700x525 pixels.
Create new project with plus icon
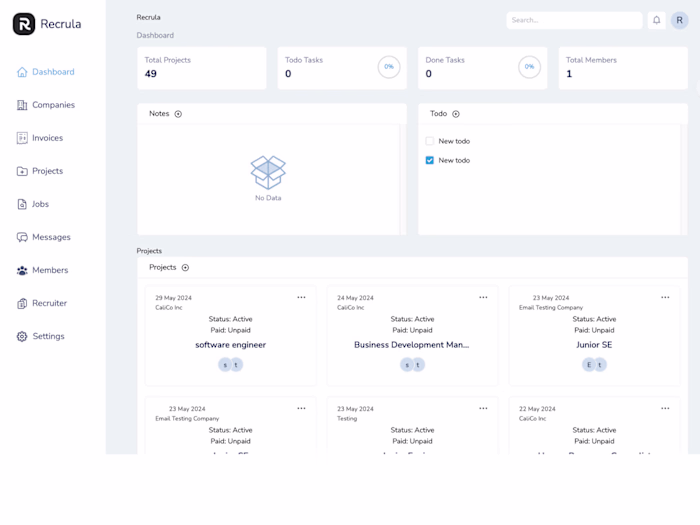185,268
